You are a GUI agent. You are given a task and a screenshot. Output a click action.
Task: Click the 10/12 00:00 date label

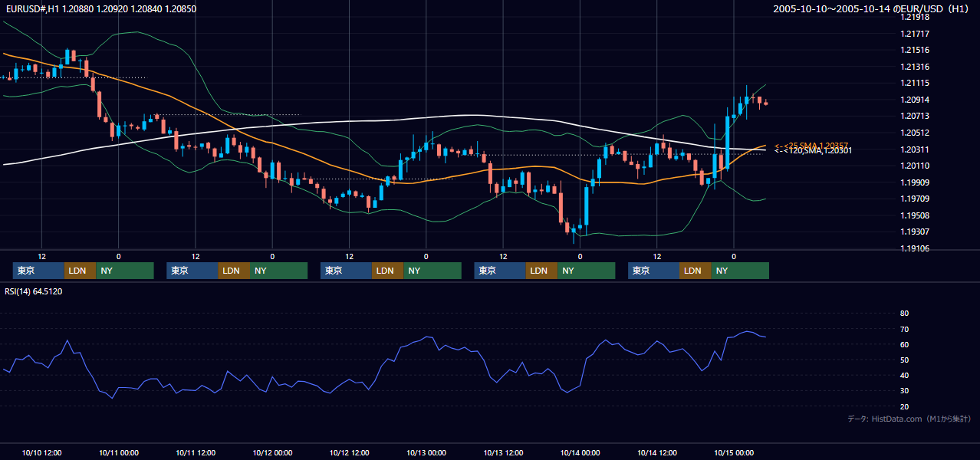pyautogui.click(x=272, y=452)
